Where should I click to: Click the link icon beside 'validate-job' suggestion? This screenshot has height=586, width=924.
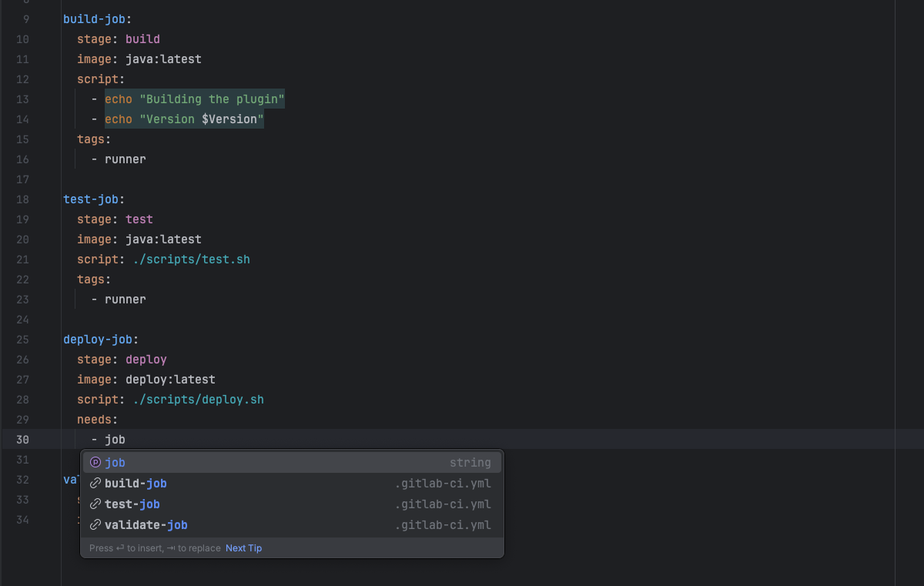pyautogui.click(x=95, y=525)
